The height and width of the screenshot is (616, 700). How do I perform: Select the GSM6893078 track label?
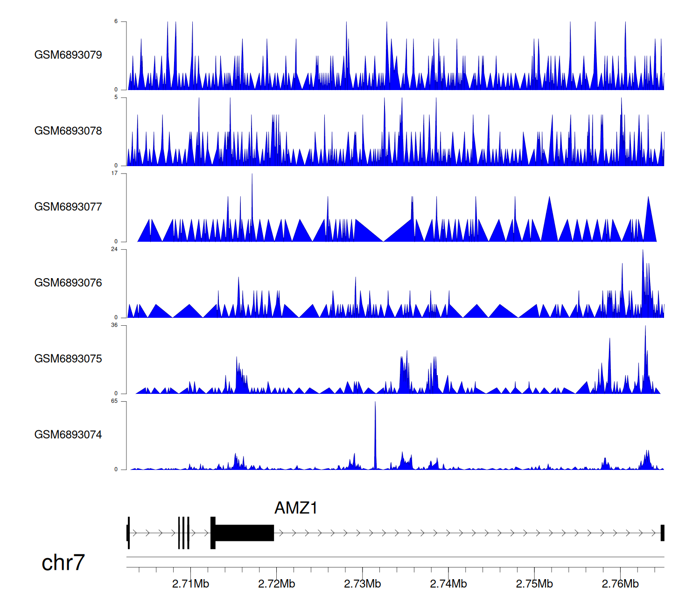68,131
